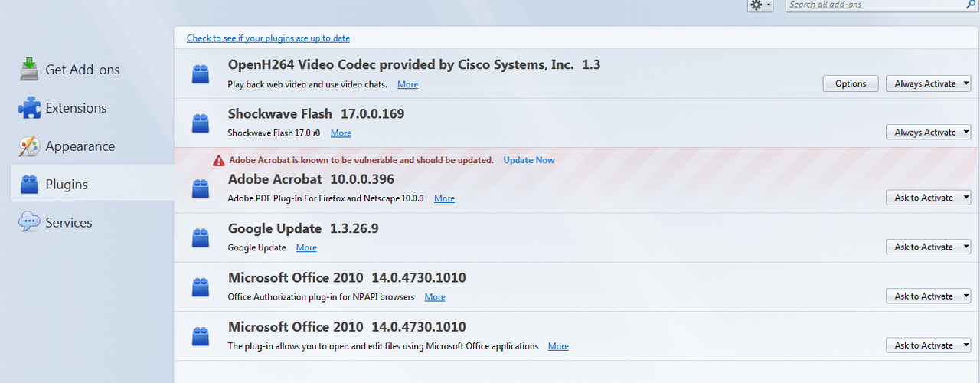The image size is (980, 383).
Task: Open the gear tools menu for add-ons
Action: click(x=760, y=5)
